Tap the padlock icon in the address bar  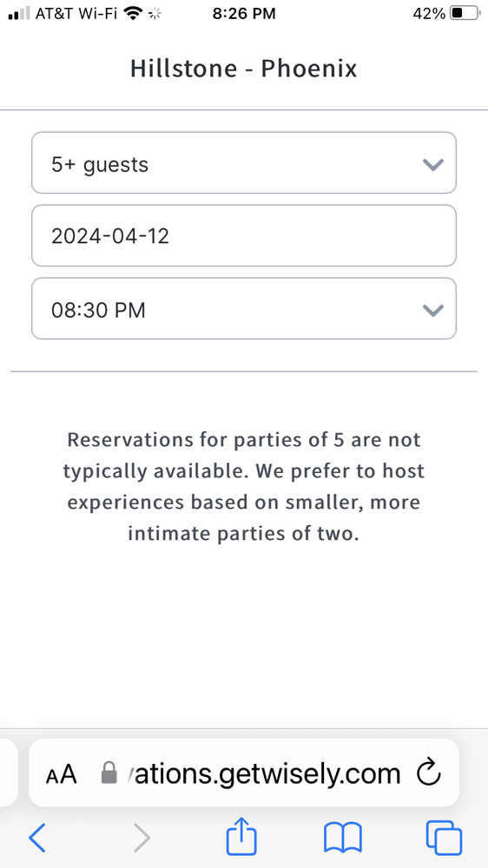click(109, 773)
